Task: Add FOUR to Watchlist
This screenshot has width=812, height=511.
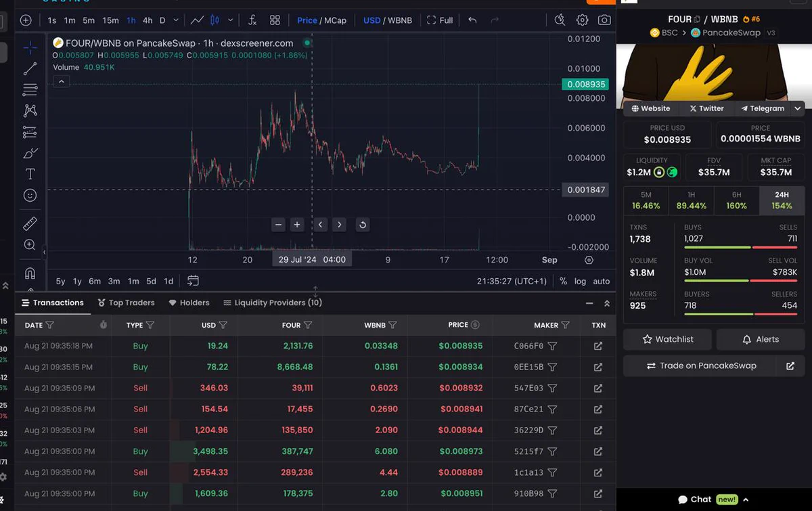Action: (x=667, y=339)
